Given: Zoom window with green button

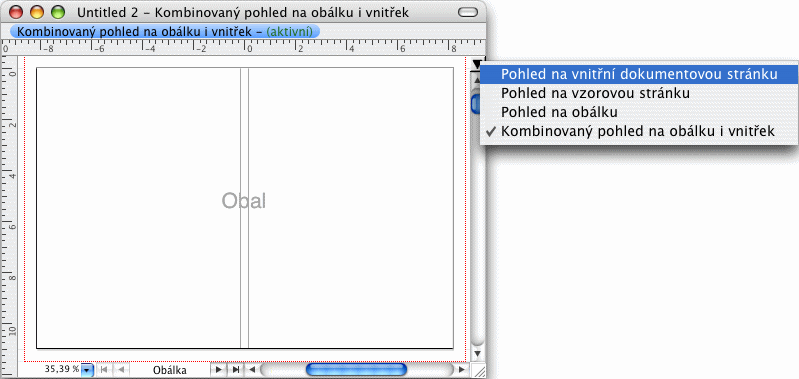Looking at the screenshot, I should tap(59, 12).
